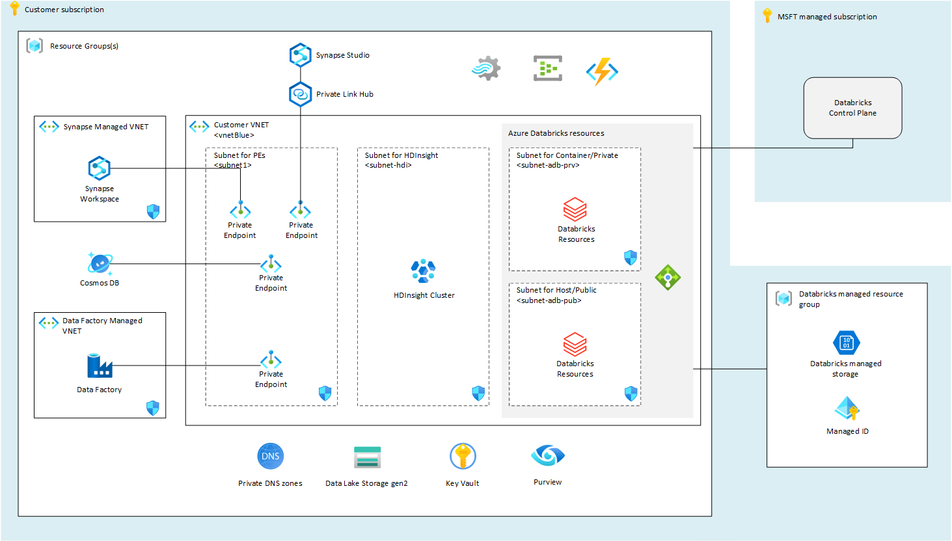Select Databricks Resources icon in subnet-adb-pub
The image size is (952, 541).
pos(575,345)
